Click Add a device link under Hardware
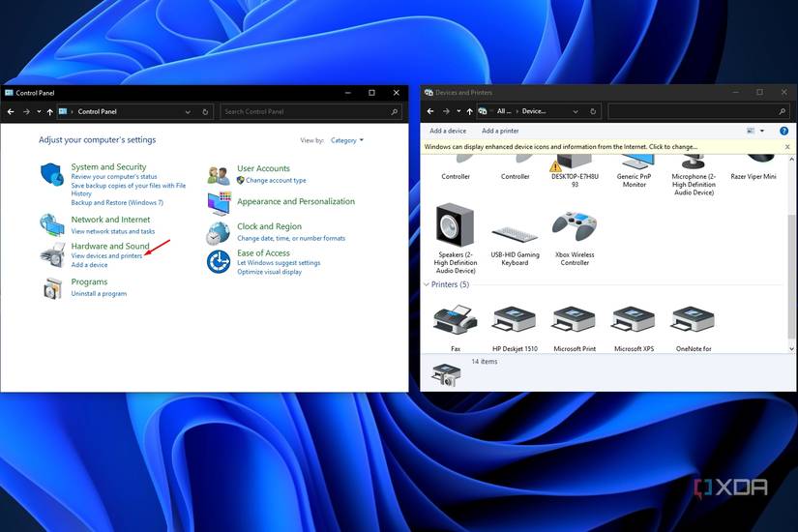The height and width of the screenshot is (532, 798). (x=89, y=265)
